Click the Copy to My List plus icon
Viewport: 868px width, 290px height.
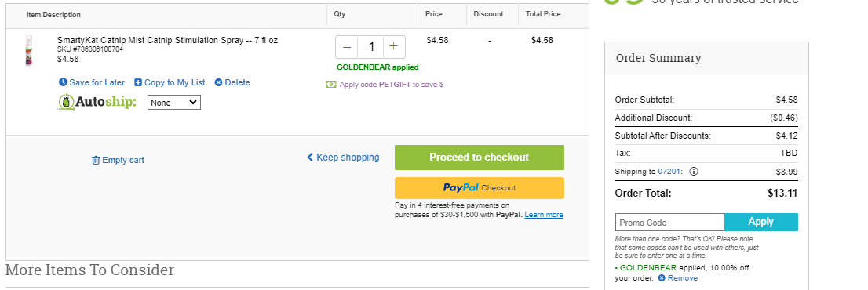[x=138, y=82]
